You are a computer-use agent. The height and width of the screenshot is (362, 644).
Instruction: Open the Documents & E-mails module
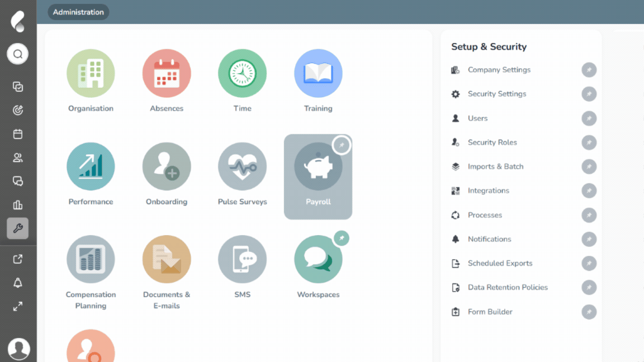click(x=167, y=259)
